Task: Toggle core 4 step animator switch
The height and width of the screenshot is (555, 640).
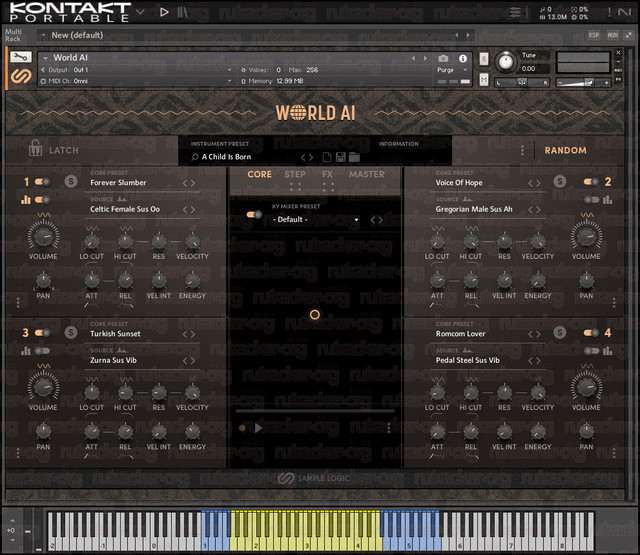Action: (591, 351)
